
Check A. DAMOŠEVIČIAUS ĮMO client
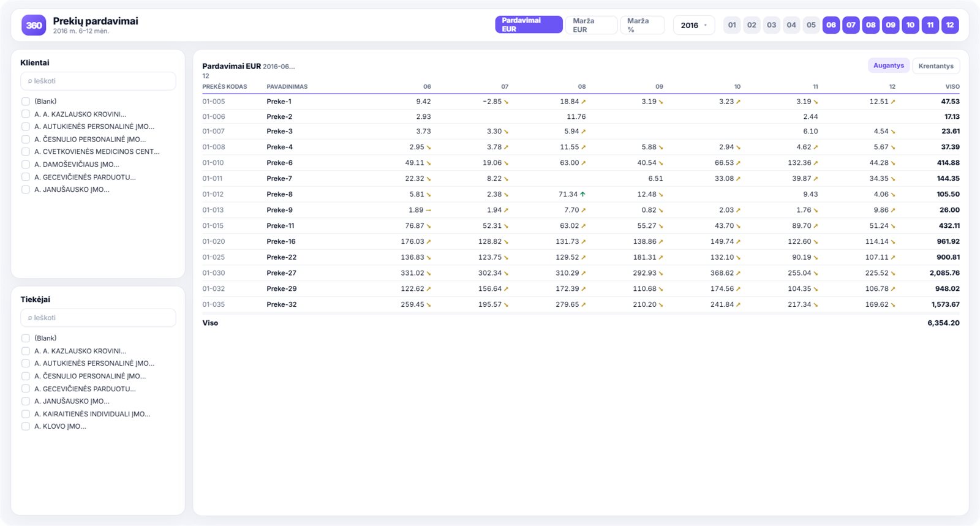(26, 165)
